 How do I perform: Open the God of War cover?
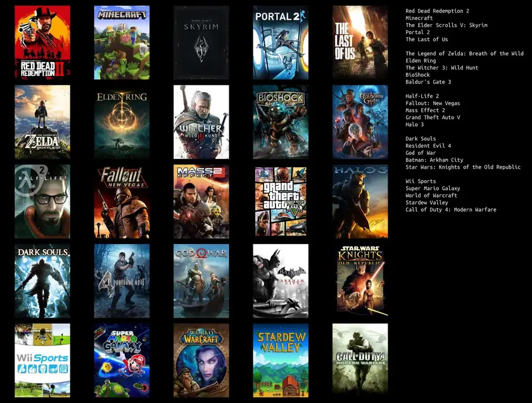[201, 281]
